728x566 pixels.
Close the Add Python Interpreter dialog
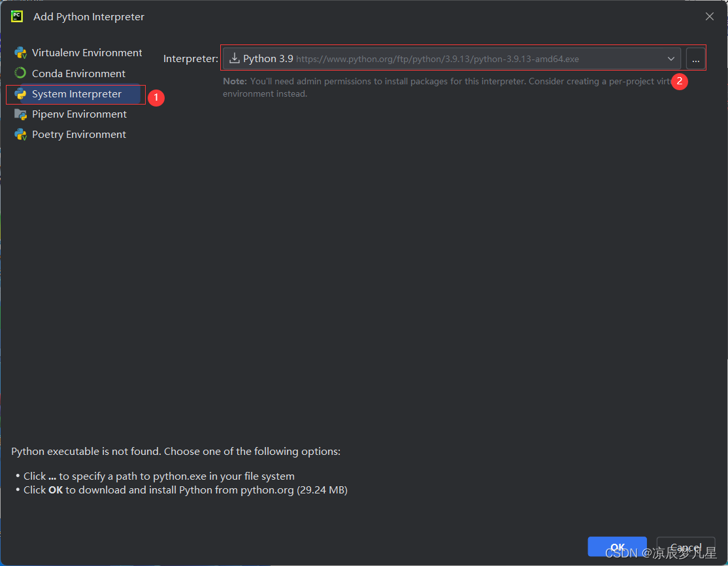pos(710,17)
